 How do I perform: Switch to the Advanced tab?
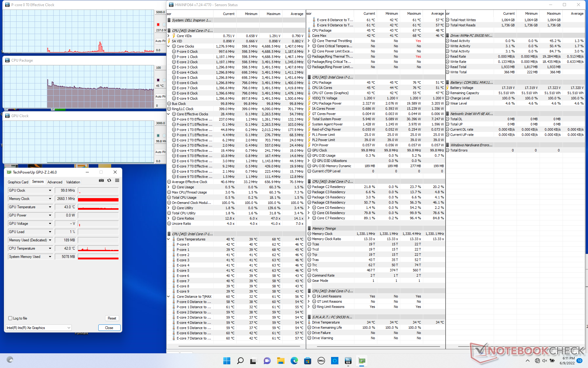click(55, 182)
